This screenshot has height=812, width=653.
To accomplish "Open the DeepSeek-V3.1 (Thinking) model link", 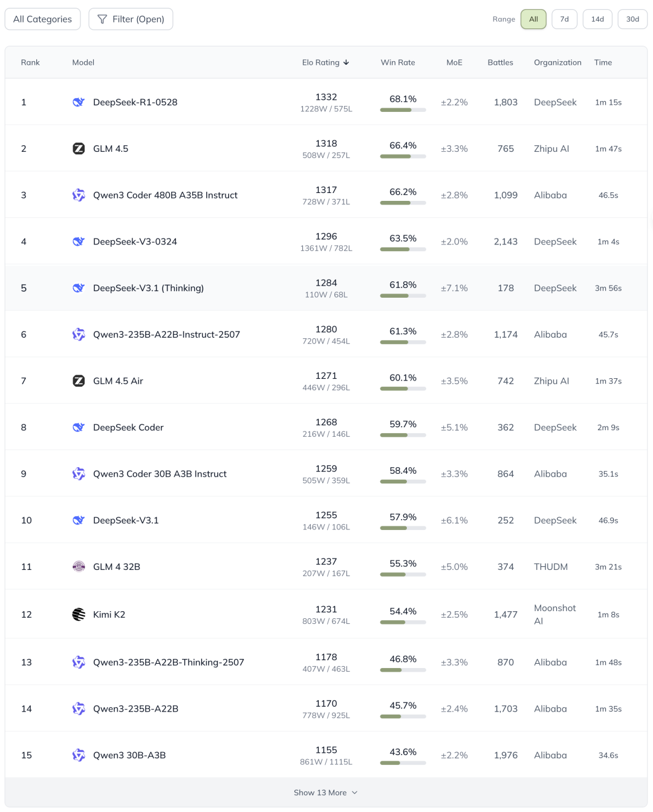I will point(148,288).
